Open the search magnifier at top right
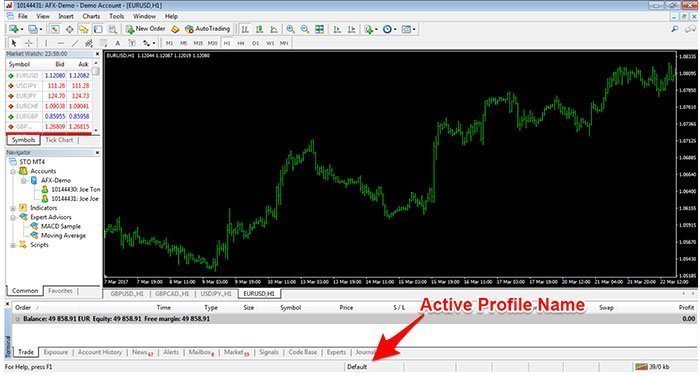Screen dimensions: 700x376 pyautogui.click(x=675, y=29)
